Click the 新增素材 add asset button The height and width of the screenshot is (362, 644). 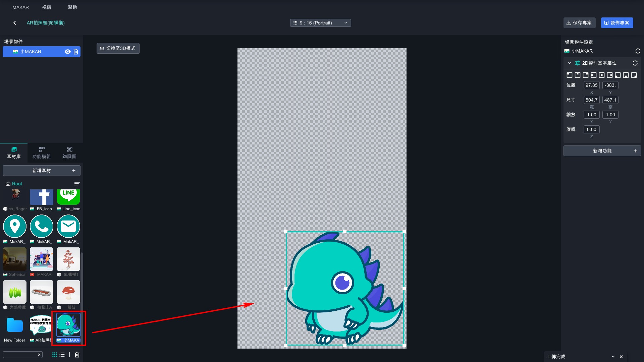[x=42, y=171]
